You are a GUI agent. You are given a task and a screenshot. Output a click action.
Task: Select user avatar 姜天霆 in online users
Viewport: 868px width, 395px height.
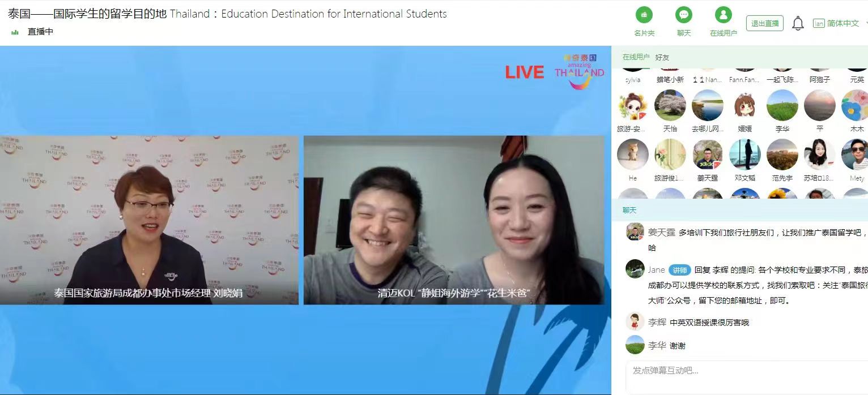[708, 154]
